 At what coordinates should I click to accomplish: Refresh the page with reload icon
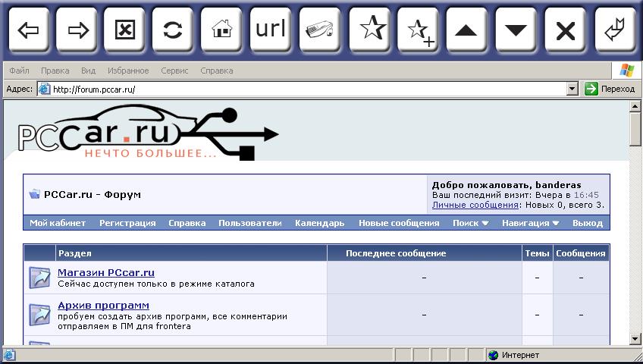point(173,30)
